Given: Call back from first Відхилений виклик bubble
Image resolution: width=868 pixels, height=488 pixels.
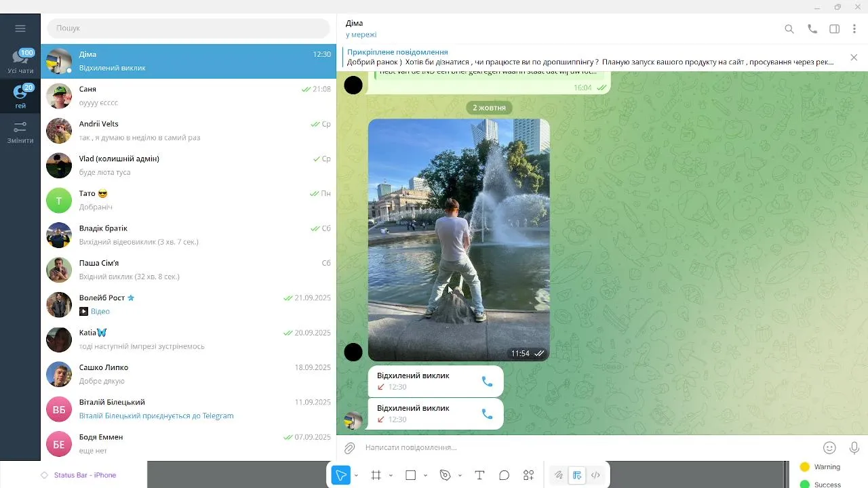Looking at the screenshot, I should [x=487, y=382].
